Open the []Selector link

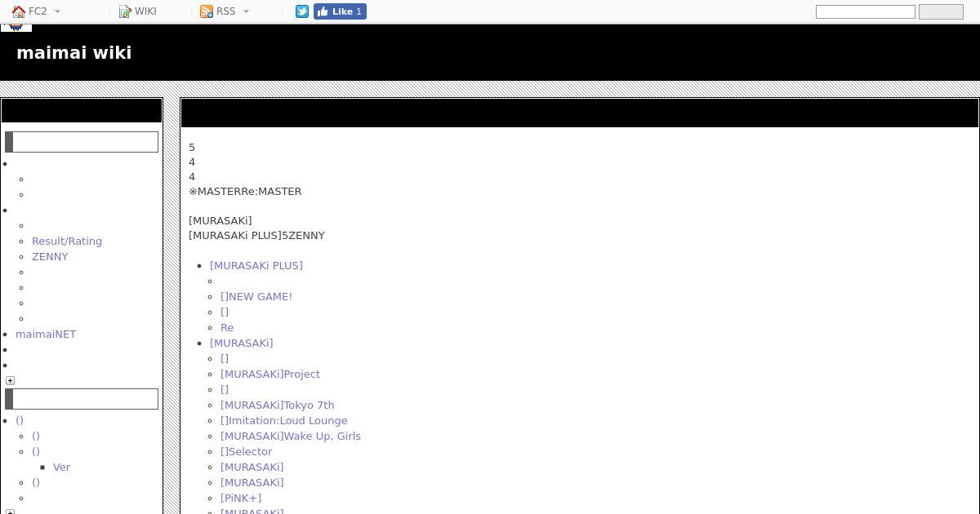tap(246, 451)
